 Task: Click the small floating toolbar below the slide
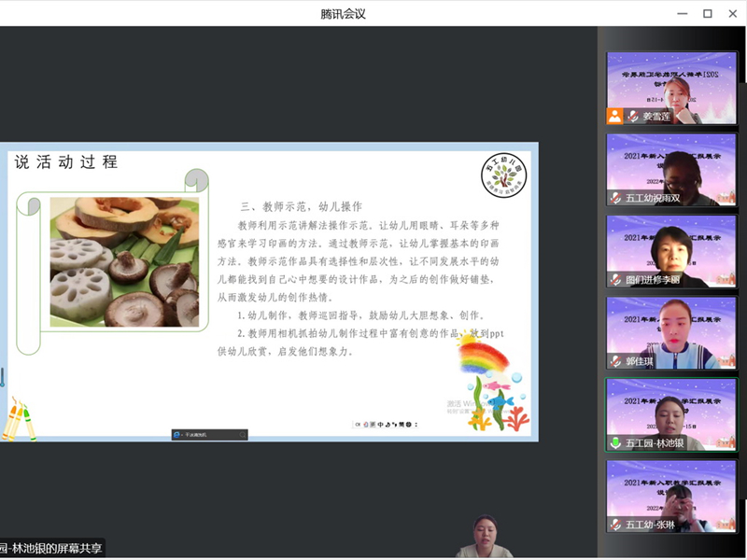pos(209,434)
